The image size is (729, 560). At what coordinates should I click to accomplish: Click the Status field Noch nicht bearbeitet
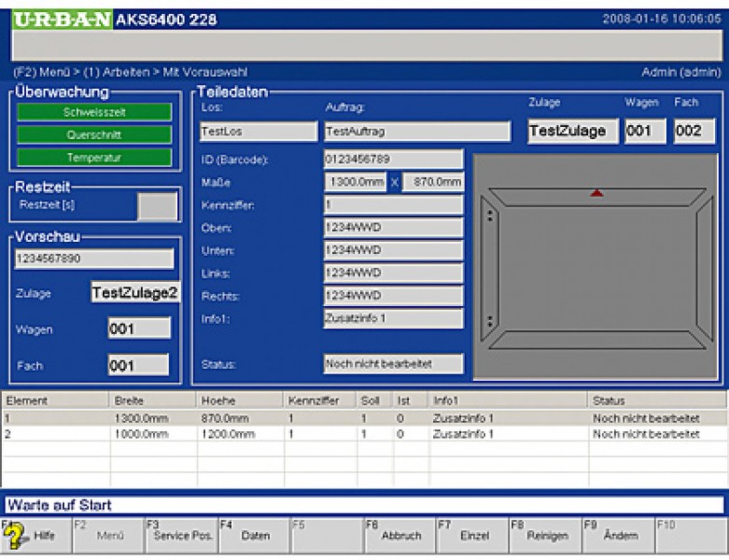pyautogui.click(x=393, y=363)
